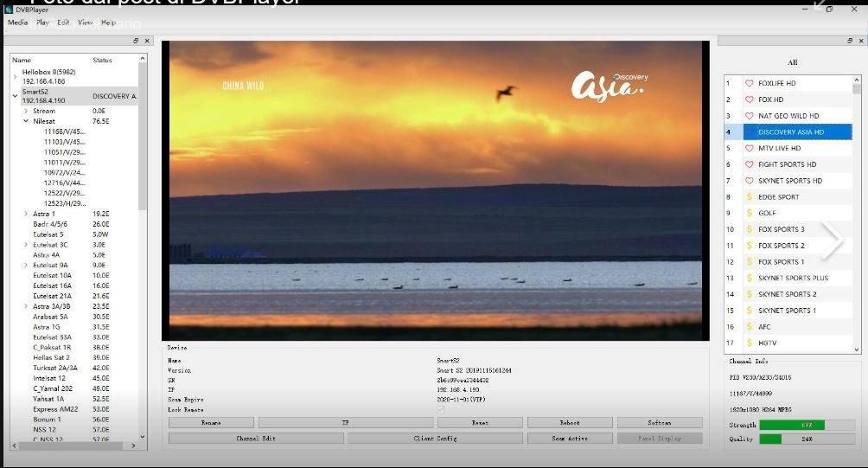Collapse the Nilesat satellite node
This screenshot has width=868, height=468.
26,121
